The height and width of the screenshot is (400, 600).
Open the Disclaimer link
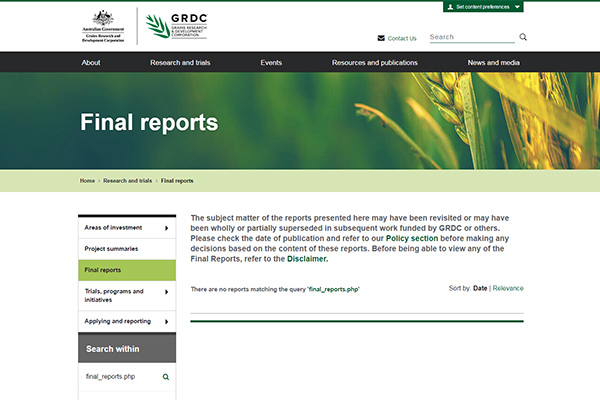[x=307, y=259]
